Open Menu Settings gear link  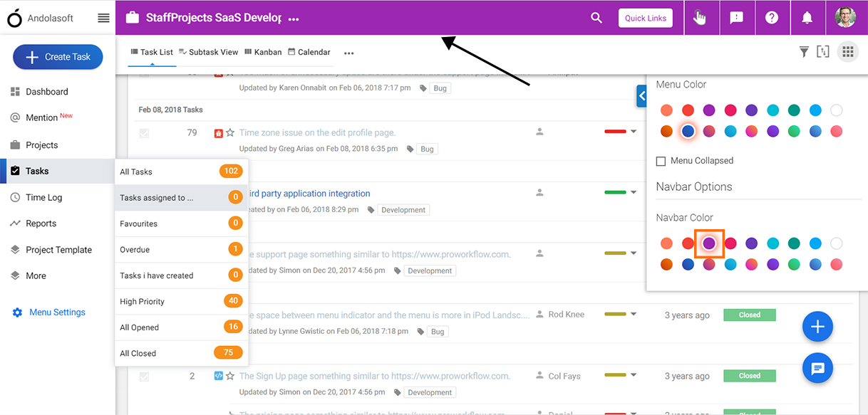(x=48, y=312)
